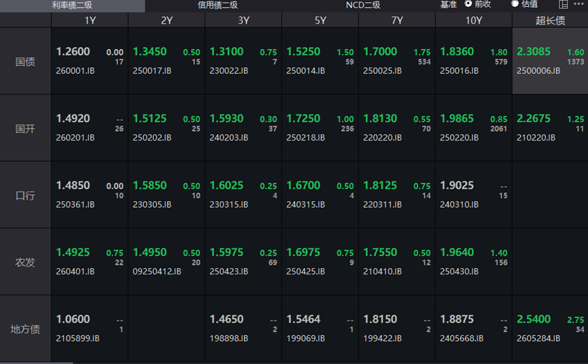Click the 地方债 row label
The height and width of the screenshot is (364, 588).
point(25,329)
